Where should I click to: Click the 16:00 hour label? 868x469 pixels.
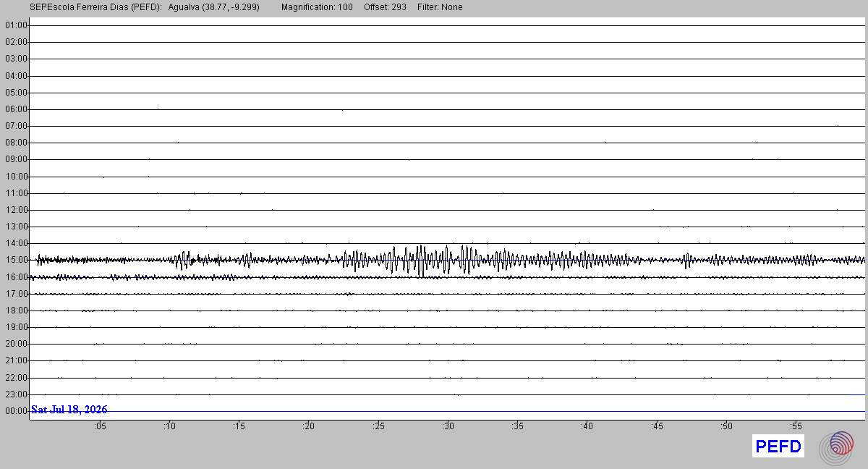[x=16, y=277]
